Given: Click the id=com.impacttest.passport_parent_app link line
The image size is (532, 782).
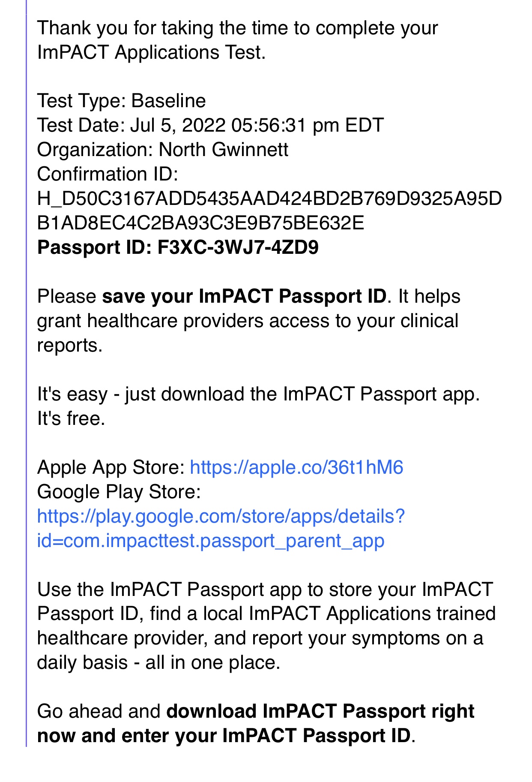Looking at the screenshot, I should coord(211,541).
